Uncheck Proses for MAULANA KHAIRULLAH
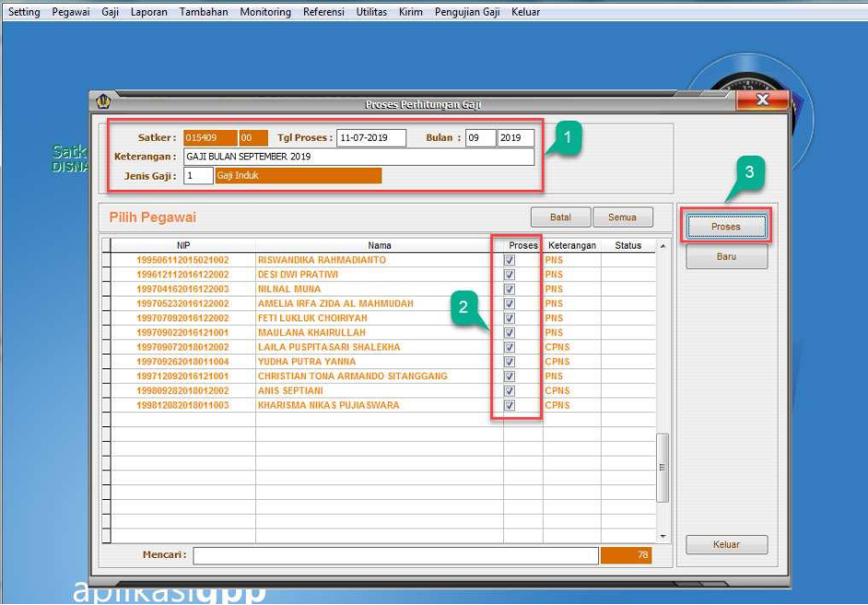 point(510,332)
